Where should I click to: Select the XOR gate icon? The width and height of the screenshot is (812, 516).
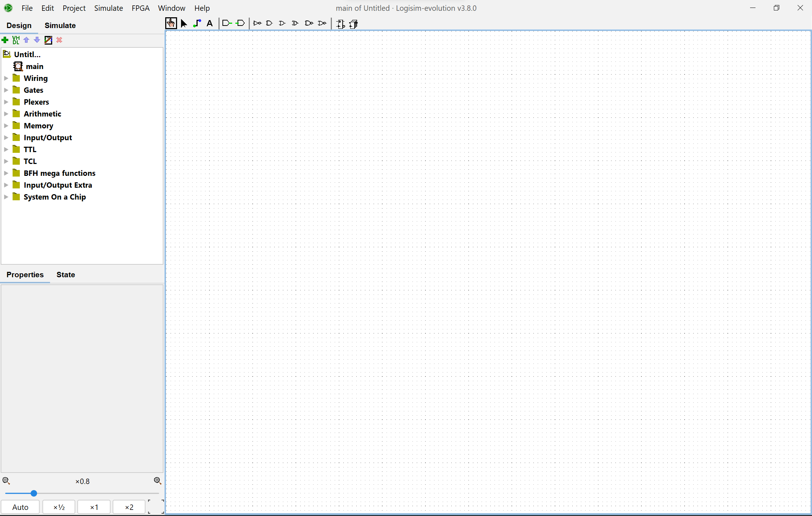coord(295,23)
